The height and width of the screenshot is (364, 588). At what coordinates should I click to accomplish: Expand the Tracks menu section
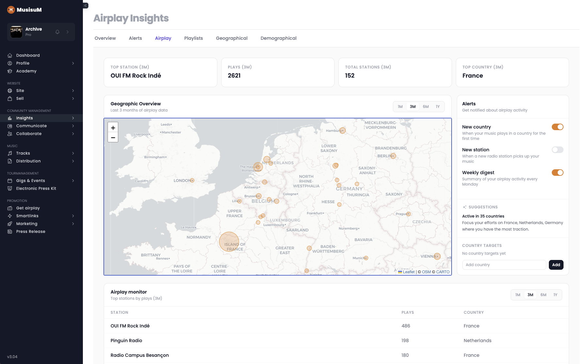click(73, 153)
